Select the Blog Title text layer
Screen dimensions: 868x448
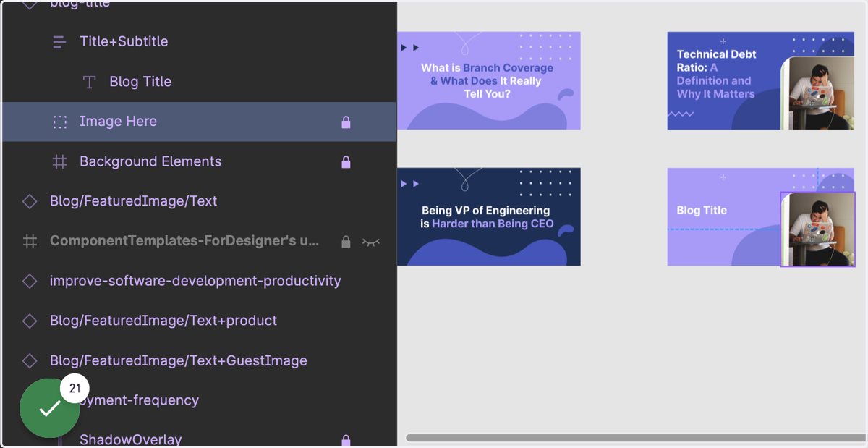pyautogui.click(x=140, y=82)
